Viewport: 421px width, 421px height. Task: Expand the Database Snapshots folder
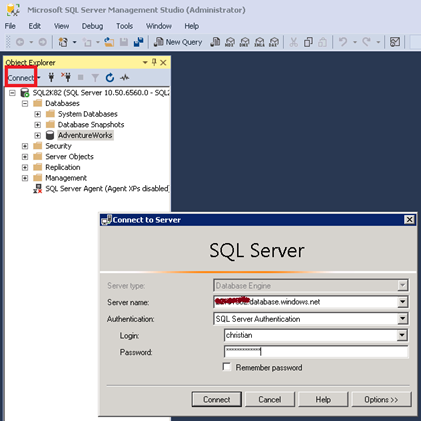38,125
